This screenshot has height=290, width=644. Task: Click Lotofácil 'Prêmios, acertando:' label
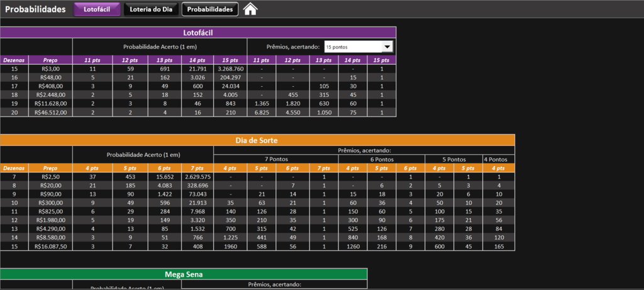292,47
